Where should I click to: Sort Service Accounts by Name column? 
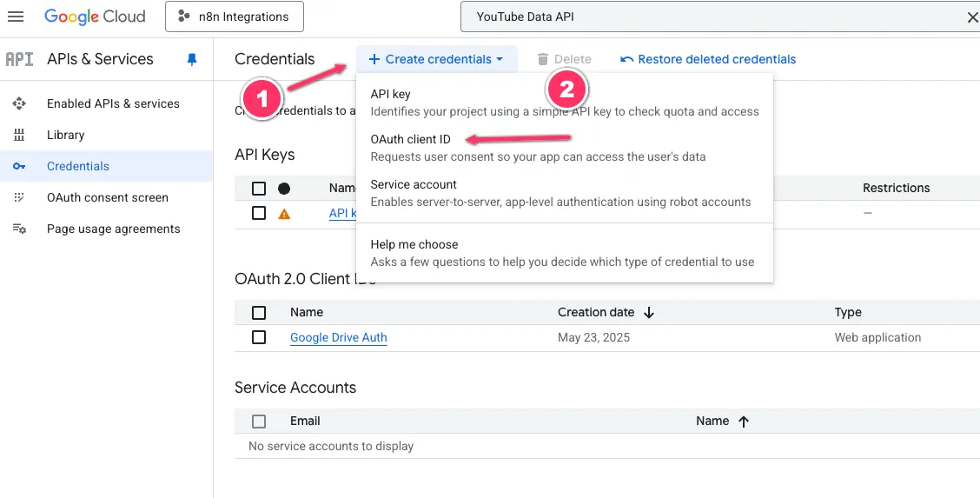712,422
